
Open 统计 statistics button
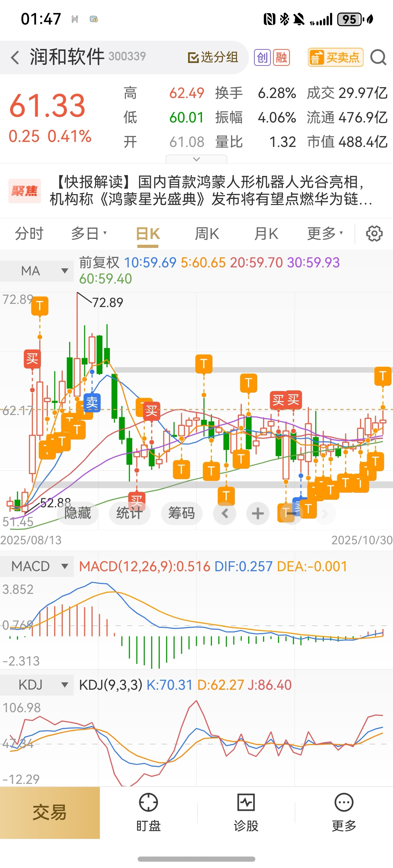click(x=130, y=513)
